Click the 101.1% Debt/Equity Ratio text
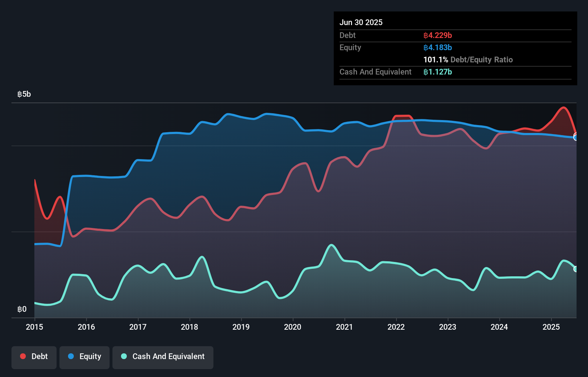The height and width of the screenshot is (377, 588). pos(468,60)
